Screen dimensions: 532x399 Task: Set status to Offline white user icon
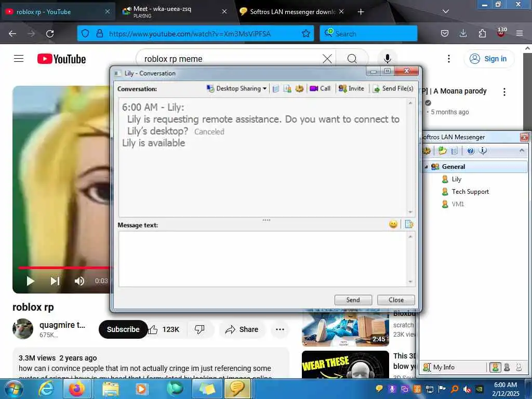tap(519, 367)
